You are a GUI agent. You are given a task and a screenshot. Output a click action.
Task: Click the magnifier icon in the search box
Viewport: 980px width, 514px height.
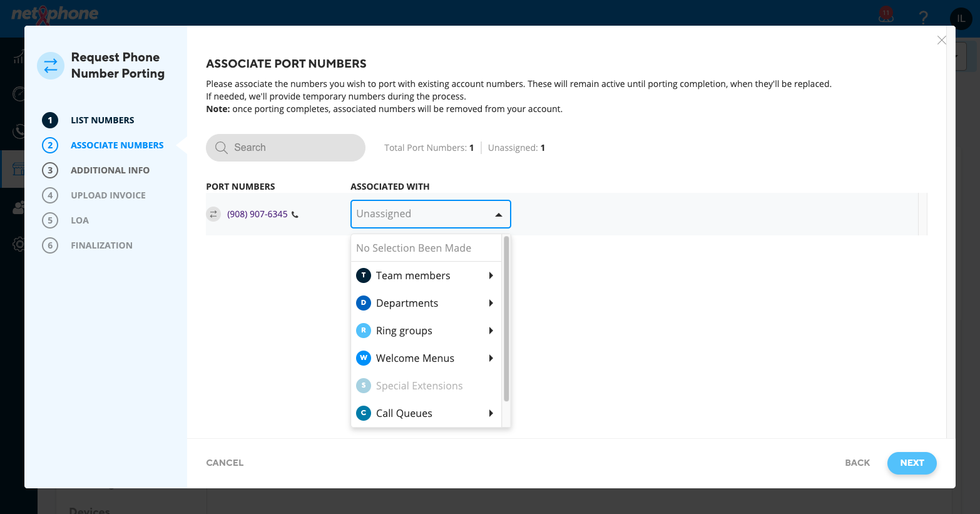[222, 148]
